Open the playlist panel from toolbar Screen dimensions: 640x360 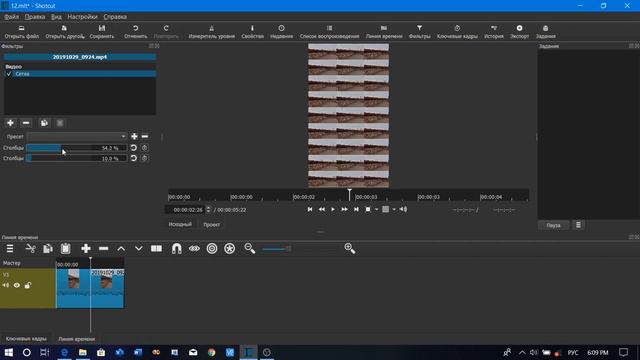pos(329,32)
